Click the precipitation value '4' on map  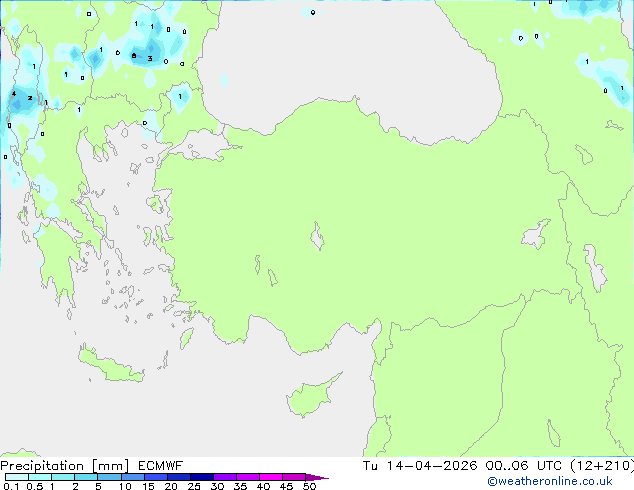14,94
